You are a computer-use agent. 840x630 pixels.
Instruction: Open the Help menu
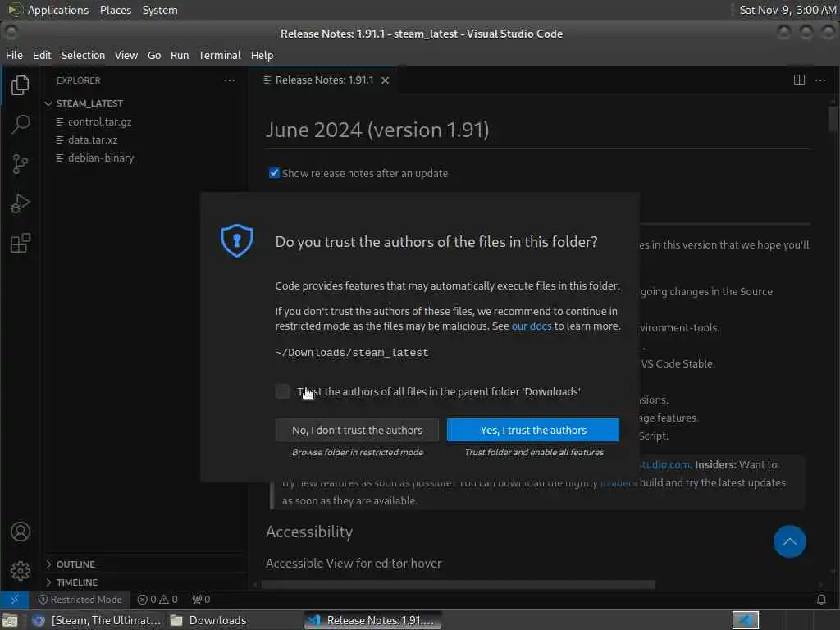click(262, 55)
